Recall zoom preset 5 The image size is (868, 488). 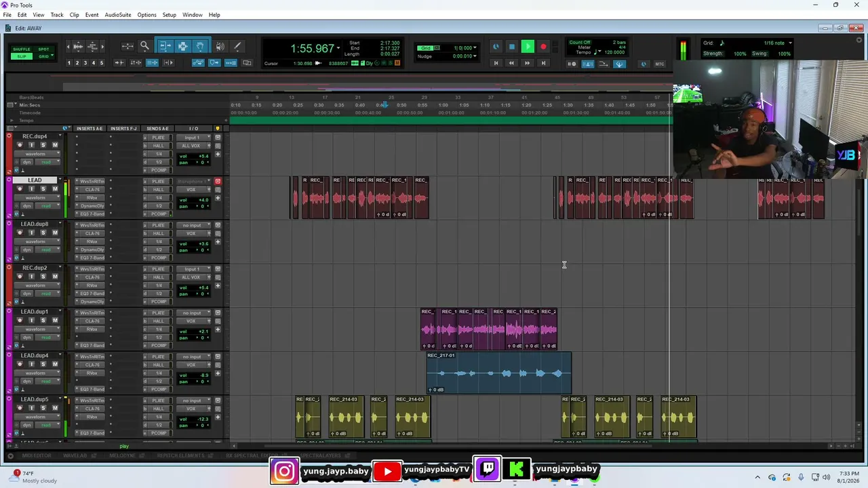click(x=102, y=63)
